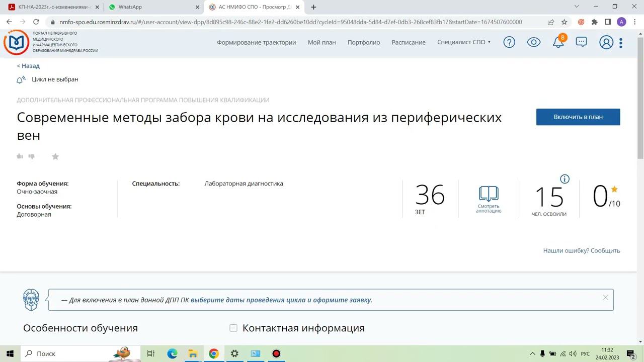This screenshot has height=362, width=644.
Task: Open the Windows notification center
Action: [631, 353]
